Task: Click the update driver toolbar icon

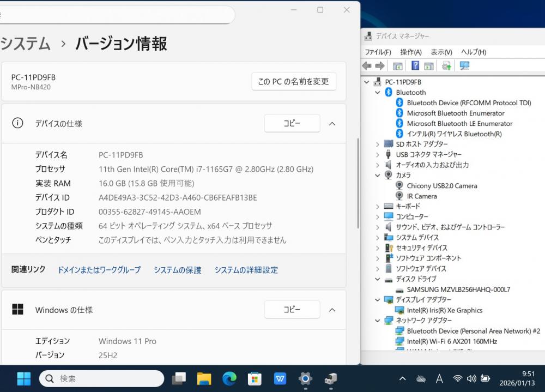Action: click(446, 66)
